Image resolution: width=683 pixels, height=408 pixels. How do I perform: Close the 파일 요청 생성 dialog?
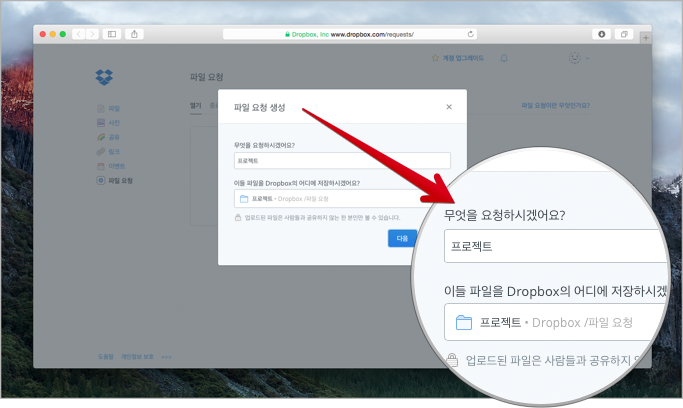coord(449,107)
